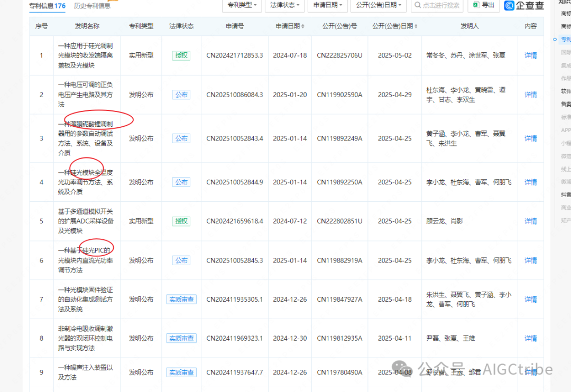Open 详情 for patent CN202510052845.3

531,260
